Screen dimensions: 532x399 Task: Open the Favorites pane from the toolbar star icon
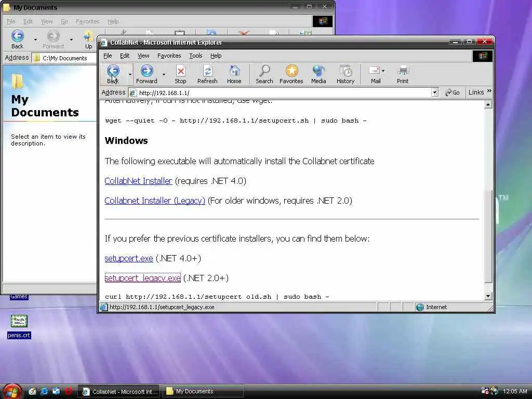(x=291, y=74)
